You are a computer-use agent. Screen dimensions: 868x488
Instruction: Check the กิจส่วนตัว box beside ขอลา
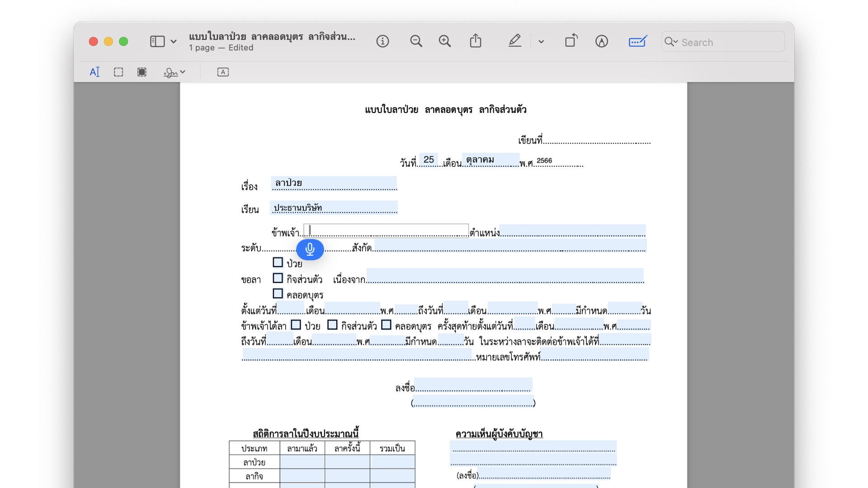(278, 278)
